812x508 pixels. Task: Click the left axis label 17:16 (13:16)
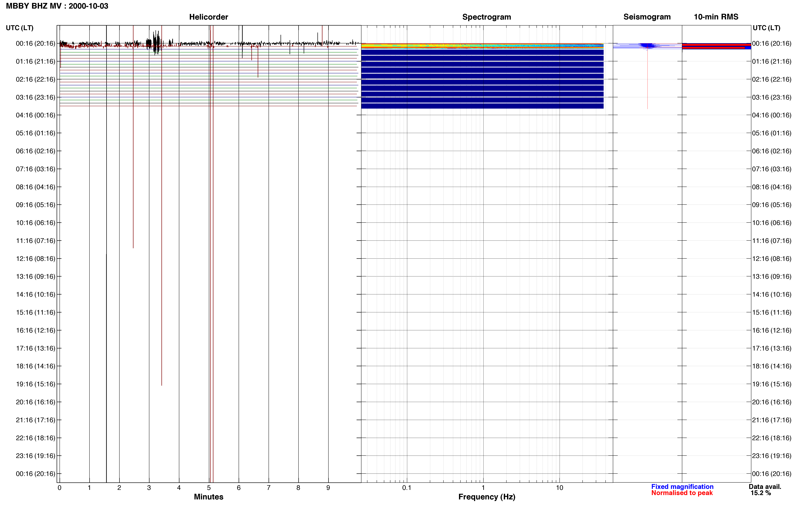click(36, 348)
